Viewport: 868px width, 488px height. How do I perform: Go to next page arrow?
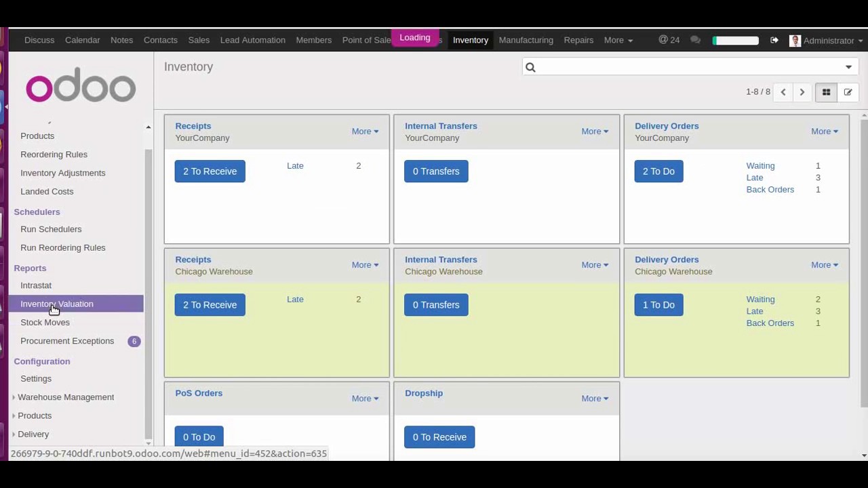pos(802,92)
